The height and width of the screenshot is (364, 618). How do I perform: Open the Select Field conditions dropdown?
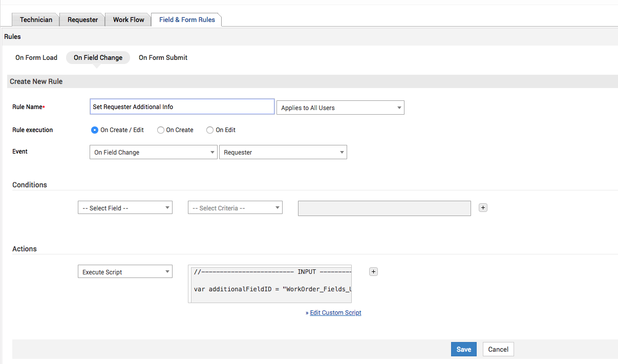tap(125, 208)
